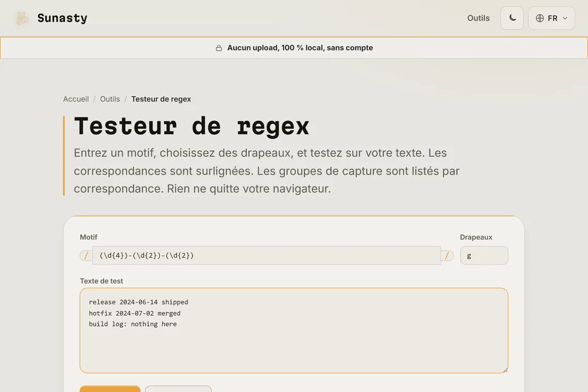Screen dimensions: 588x392
Task: Click the lock icon in the privacy banner
Action: tap(219, 48)
